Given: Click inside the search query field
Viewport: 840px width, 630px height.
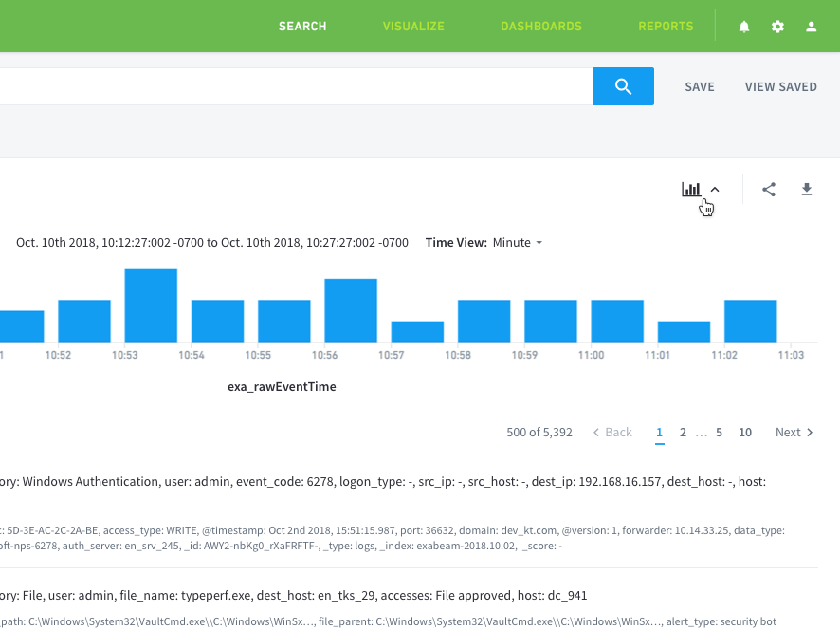Looking at the screenshot, I should point(296,86).
